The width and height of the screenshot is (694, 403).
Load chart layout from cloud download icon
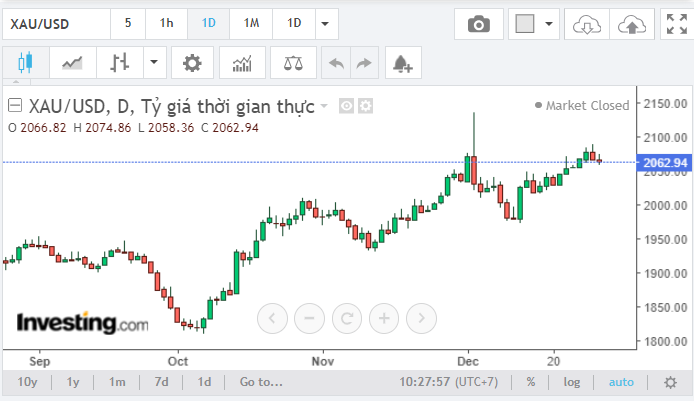587,24
